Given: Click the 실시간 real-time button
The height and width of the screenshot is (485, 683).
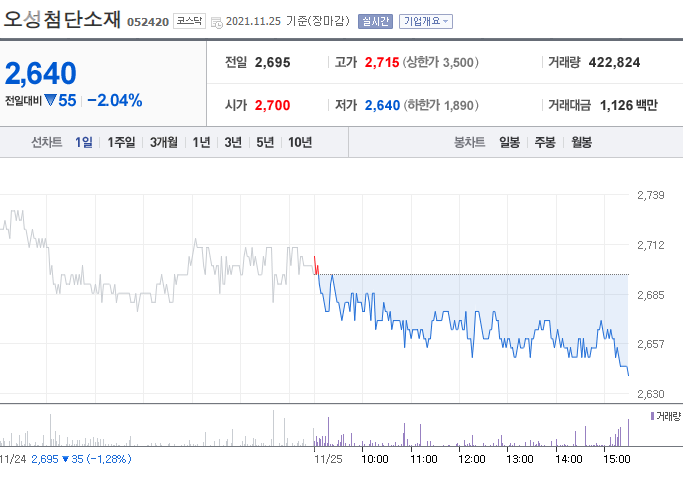Looking at the screenshot, I should pyautogui.click(x=375, y=21).
